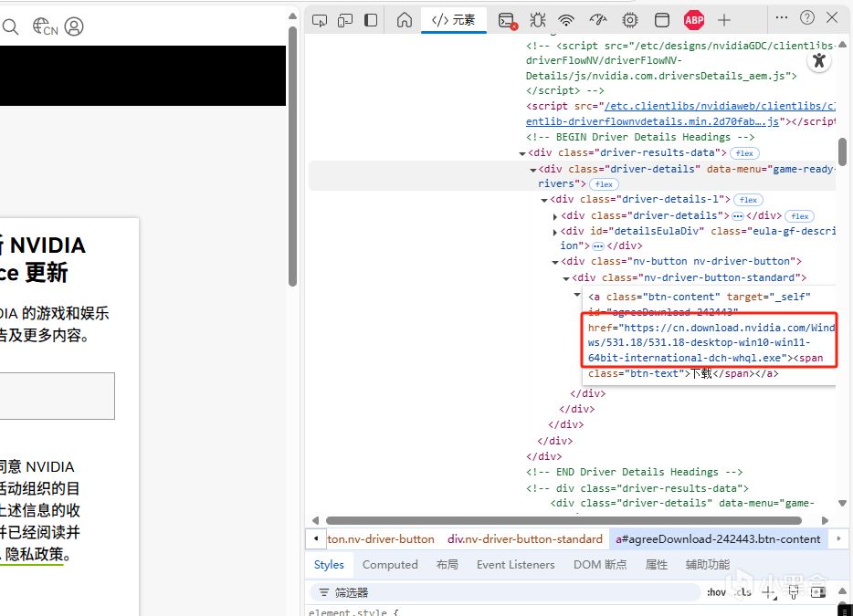Collapse the btn-content anchor node
Viewport: 853px width, 616px height.
pyautogui.click(x=577, y=294)
